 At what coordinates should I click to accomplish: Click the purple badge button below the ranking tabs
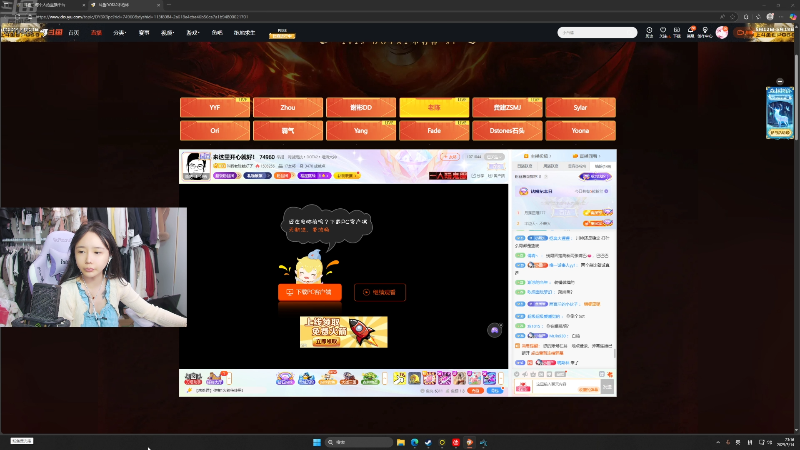pos(595,177)
